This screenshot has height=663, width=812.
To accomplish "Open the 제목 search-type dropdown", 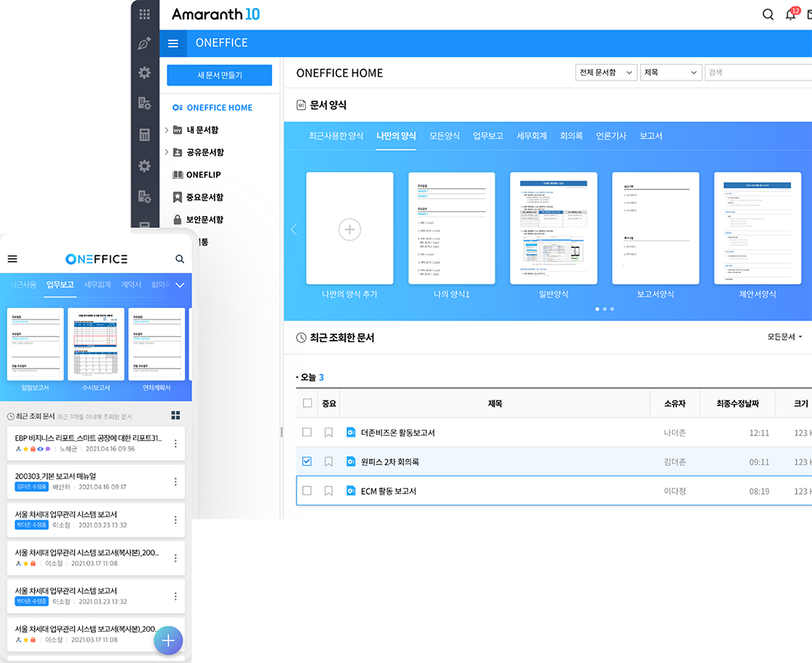I will point(671,72).
